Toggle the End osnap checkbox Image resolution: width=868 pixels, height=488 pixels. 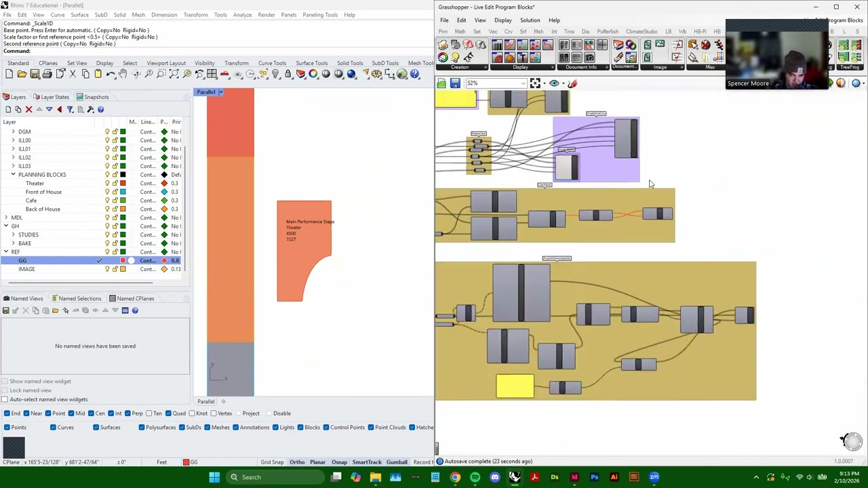pyautogui.click(x=7, y=413)
